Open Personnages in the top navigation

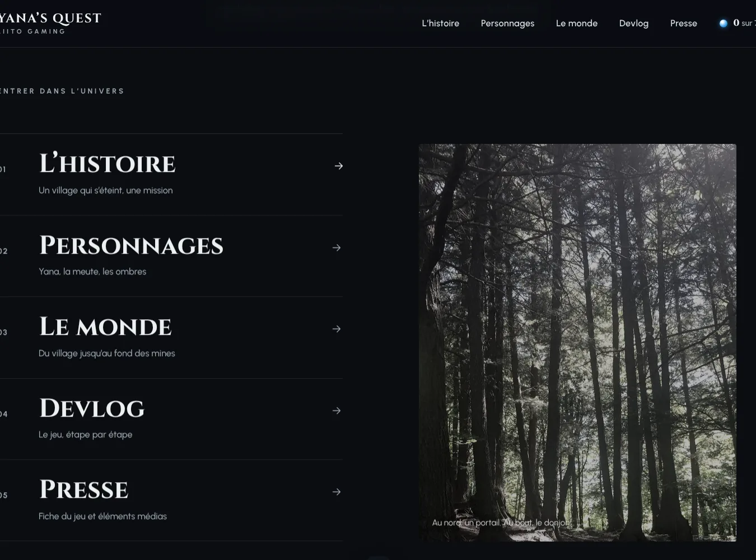[507, 24]
